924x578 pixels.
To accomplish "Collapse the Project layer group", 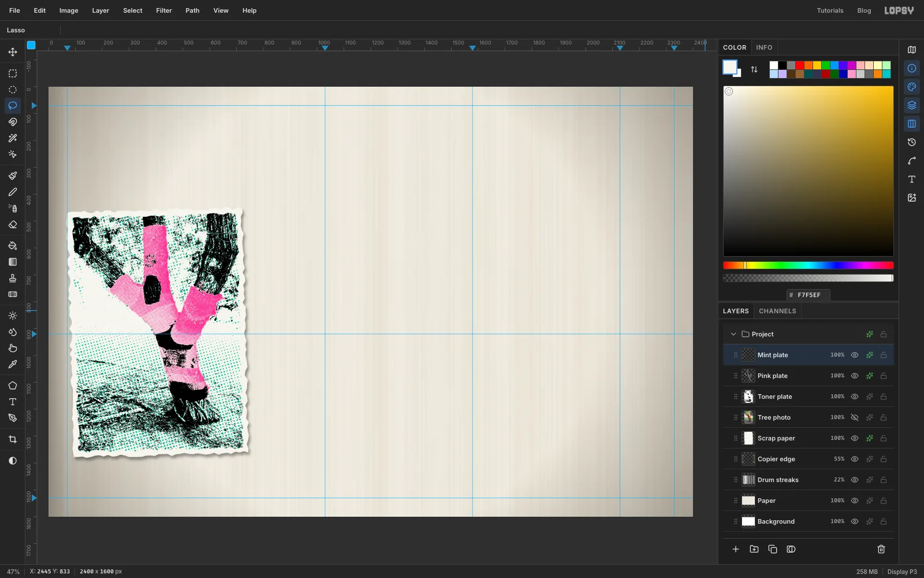I will tap(733, 334).
